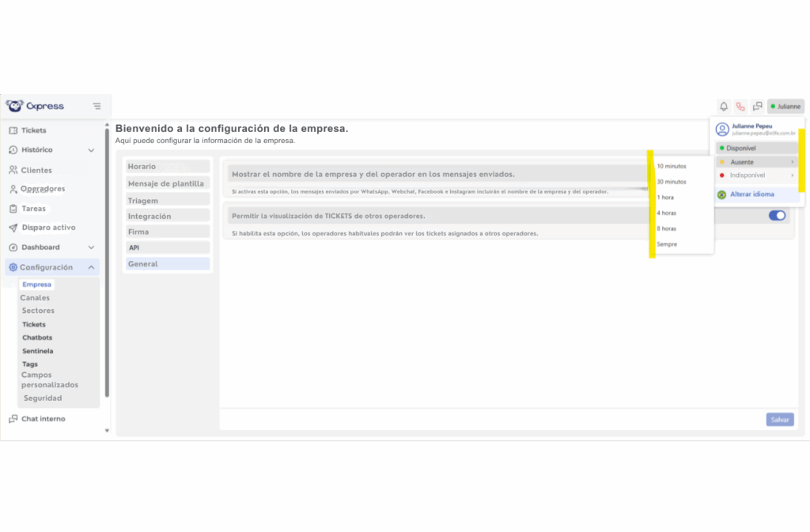Select 30 minutos absence duration
This screenshot has width=810, height=532.
671,182
